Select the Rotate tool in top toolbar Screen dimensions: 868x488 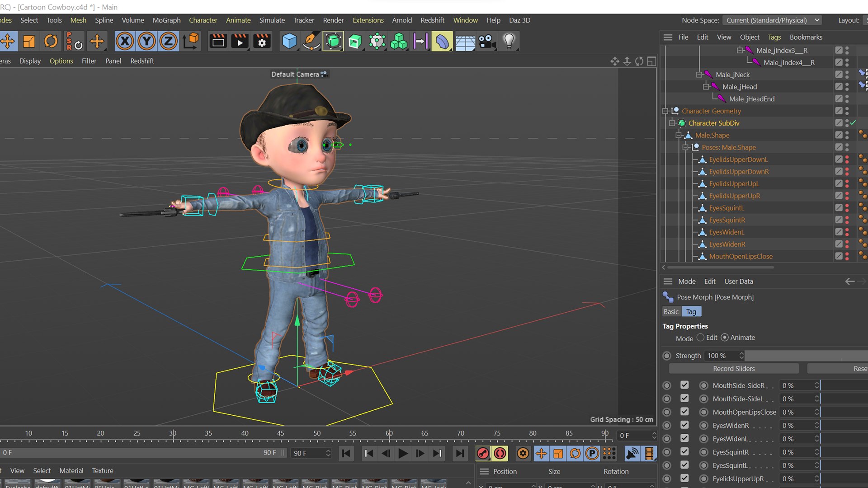click(51, 42)
